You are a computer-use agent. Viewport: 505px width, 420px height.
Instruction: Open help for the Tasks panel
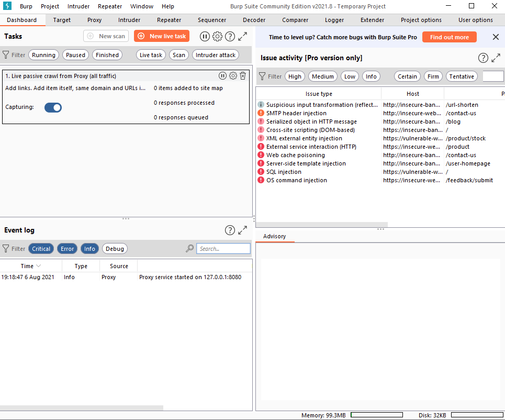[x=230, y=36]
